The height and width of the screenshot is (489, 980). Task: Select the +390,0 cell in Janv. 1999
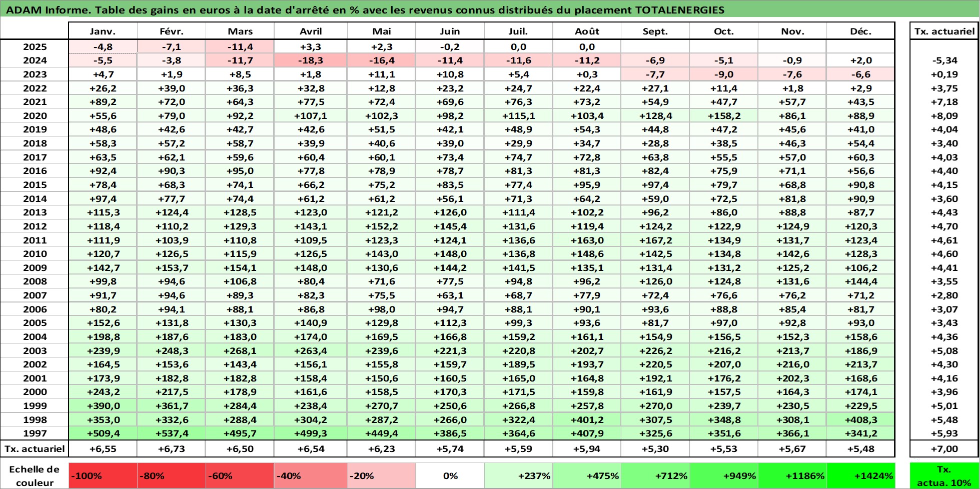[103, 406]
